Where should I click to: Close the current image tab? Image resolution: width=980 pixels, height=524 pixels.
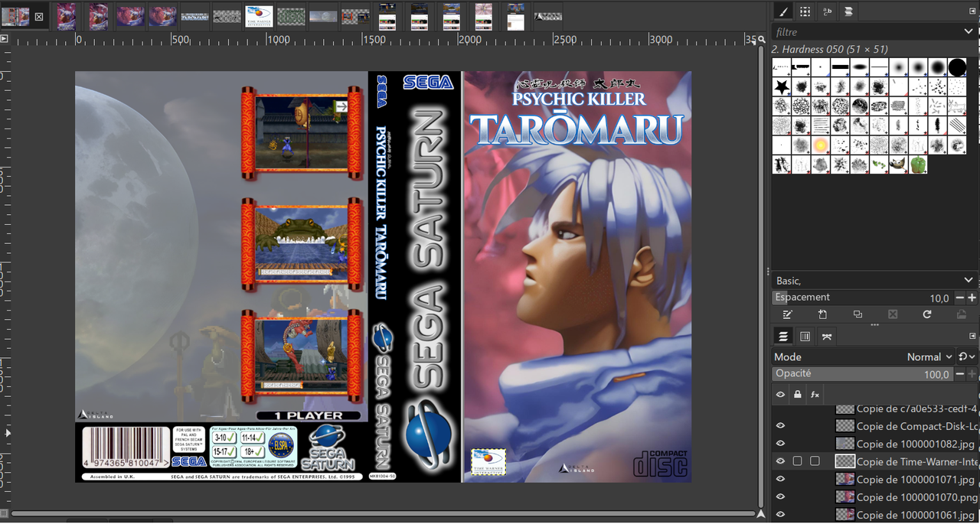pyautogui.click(x=39, y=16)
